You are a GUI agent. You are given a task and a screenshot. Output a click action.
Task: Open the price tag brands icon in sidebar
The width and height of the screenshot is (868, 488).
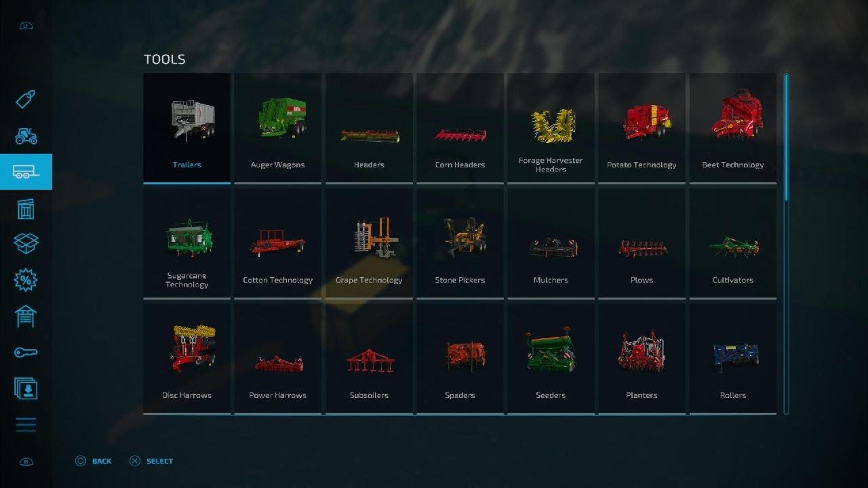coord(26,100)
